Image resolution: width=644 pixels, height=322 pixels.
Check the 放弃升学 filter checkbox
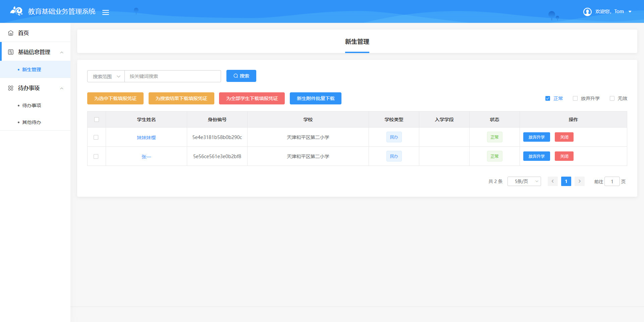pos(575,98)
